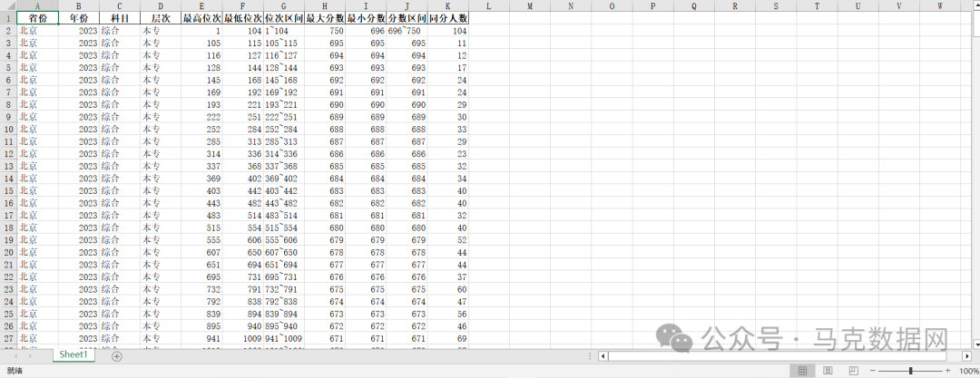The height and width of the screenshot is (378, 980).
Task: Click header cell 最高位次
Action: pyautogui.click(x=201, y=18)
